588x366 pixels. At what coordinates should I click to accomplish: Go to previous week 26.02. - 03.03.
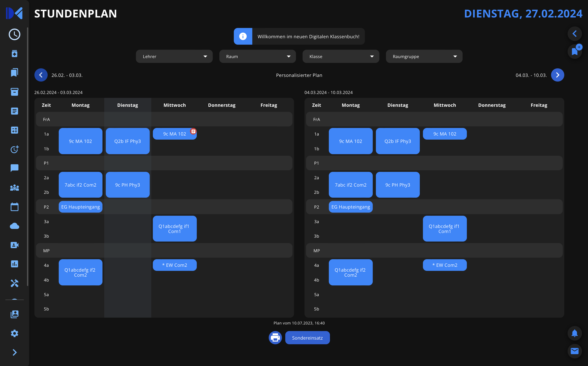point(41,75)
